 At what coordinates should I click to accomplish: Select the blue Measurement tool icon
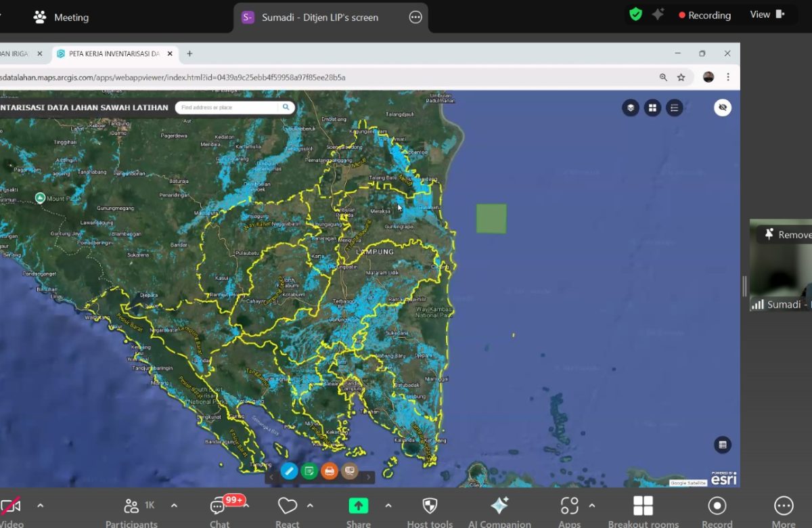[x=289, y=471]
